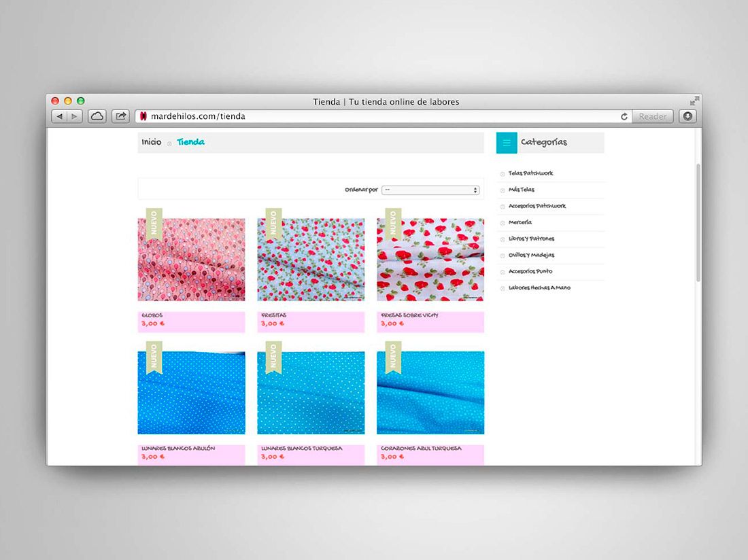This screenshot has height=560, width=748.
Task: Click the Safari back arrow button
Action: tap(59, 116)
